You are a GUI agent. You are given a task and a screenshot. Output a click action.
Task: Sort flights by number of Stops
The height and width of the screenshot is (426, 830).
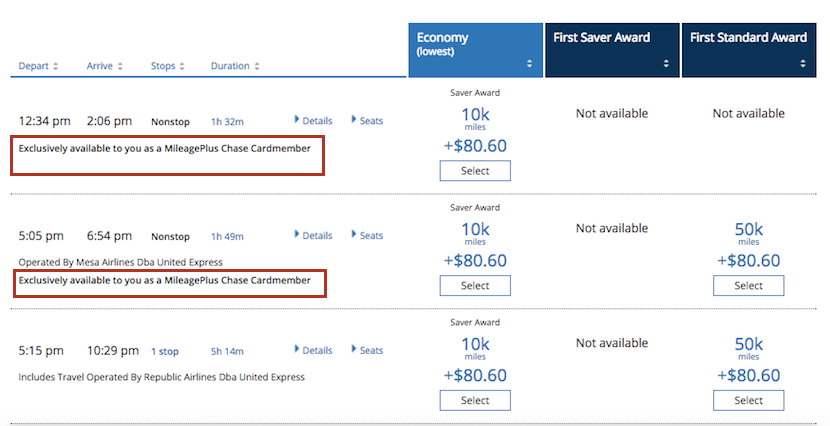click(x=167, y=66)
